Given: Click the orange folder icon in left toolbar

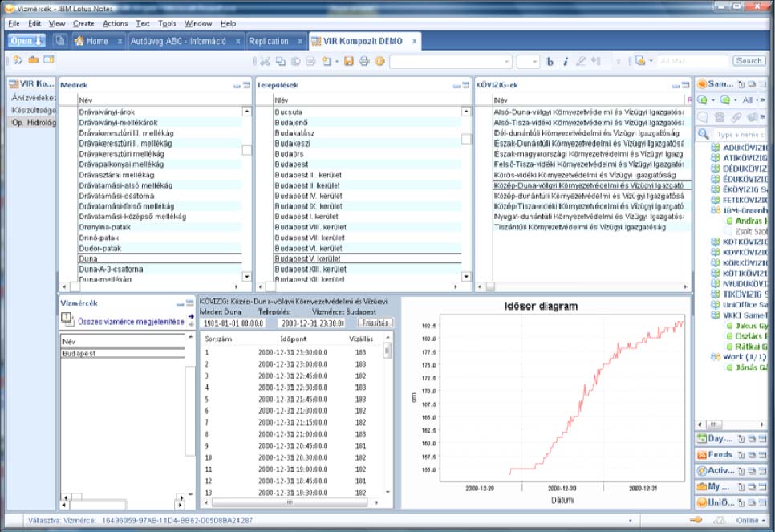Looking at the screenshot, I should pyautogui.click(x=33, y=60).
